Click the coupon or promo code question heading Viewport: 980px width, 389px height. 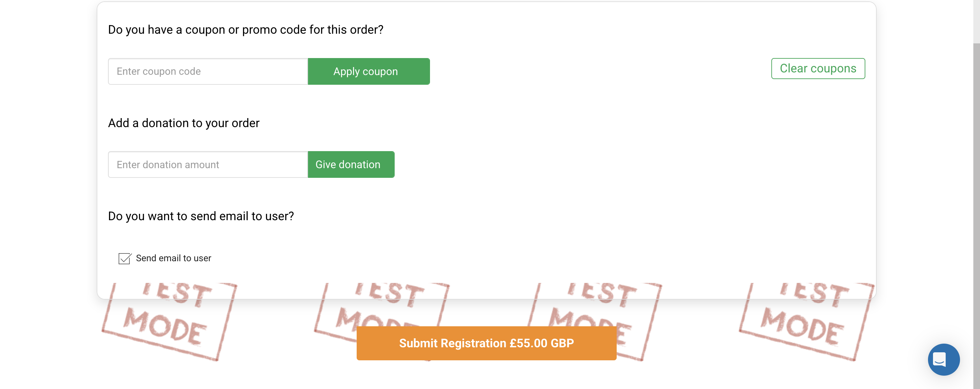245,30
